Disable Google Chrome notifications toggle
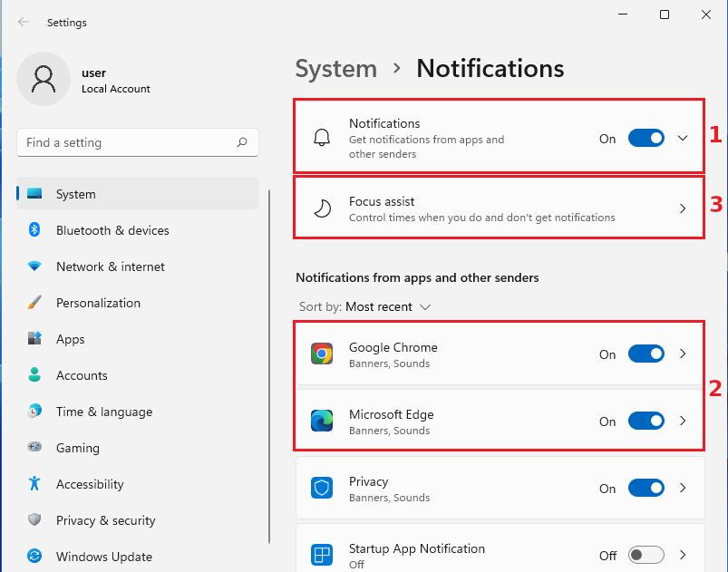Image resolution: width=728 pixels, height=572 pixels. [646, 354]
